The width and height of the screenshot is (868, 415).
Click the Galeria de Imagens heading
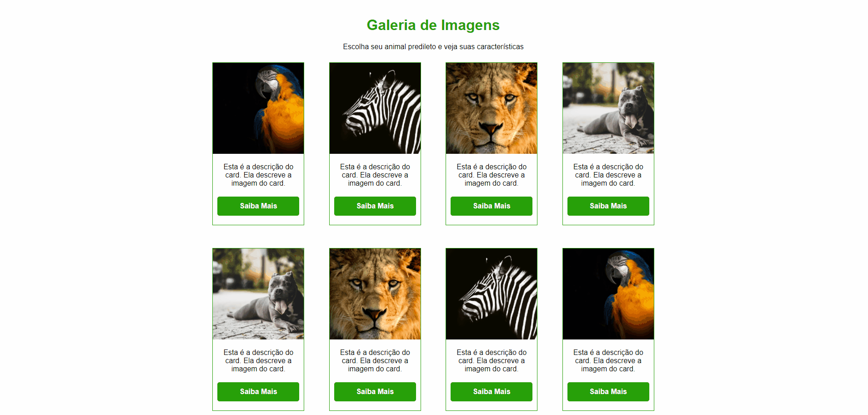click(433, 25)
